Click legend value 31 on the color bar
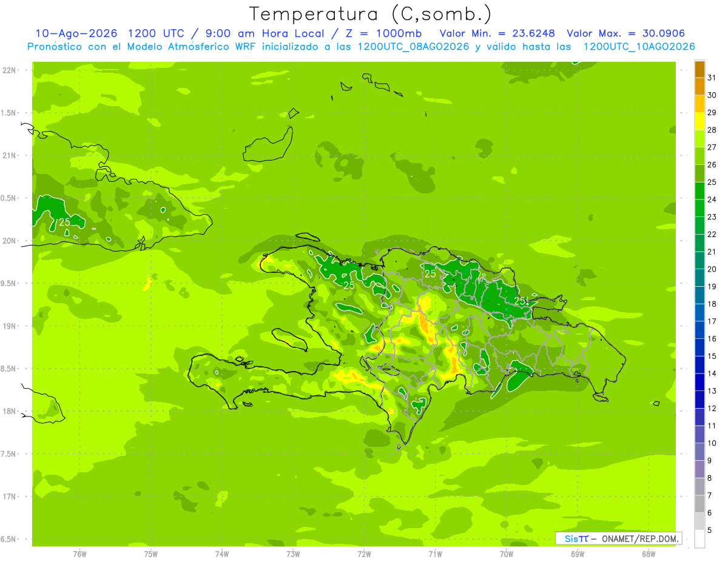 (x=712, y=78)
